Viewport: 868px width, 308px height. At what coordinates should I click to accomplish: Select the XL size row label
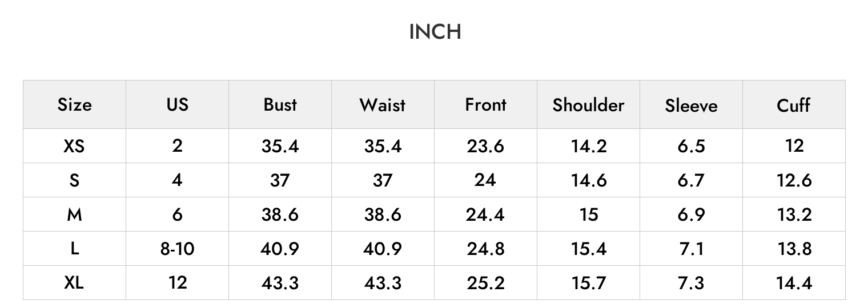tap(74, 283)
